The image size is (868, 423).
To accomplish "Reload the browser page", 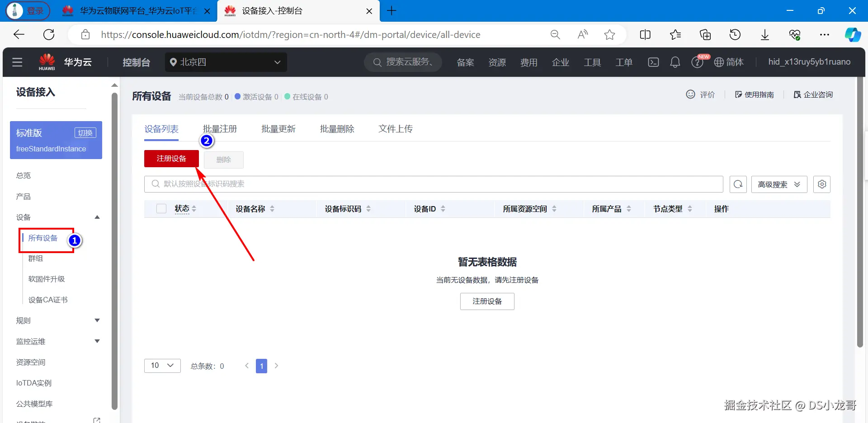I will click(x=49, y=34).
